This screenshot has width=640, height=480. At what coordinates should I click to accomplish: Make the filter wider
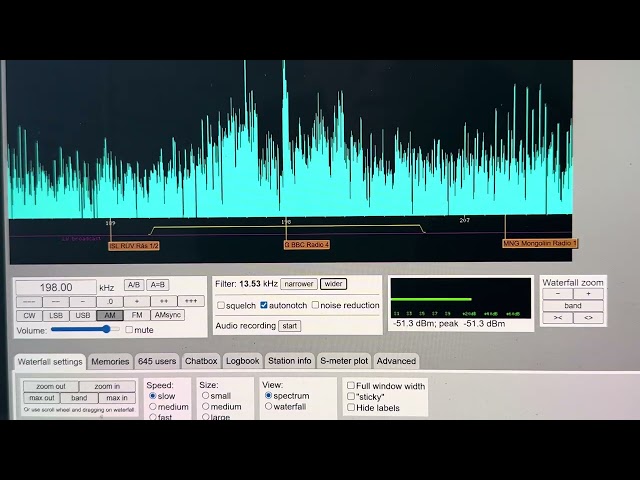coord(333,284)
